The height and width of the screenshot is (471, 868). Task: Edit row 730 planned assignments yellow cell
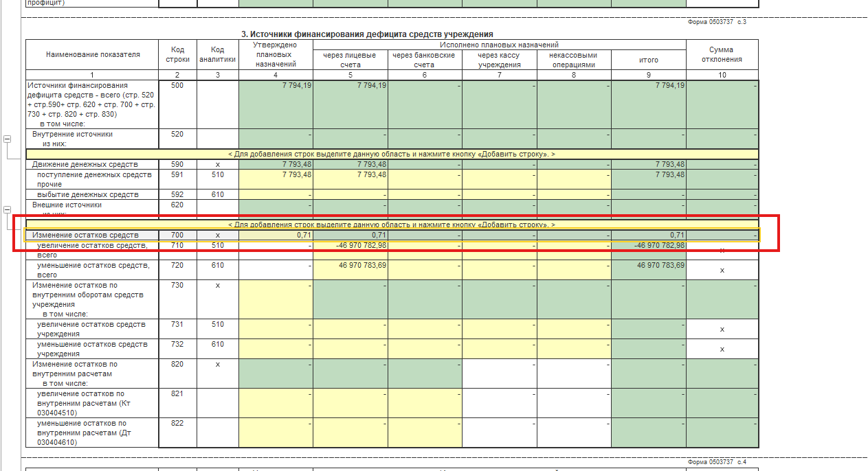276,299
